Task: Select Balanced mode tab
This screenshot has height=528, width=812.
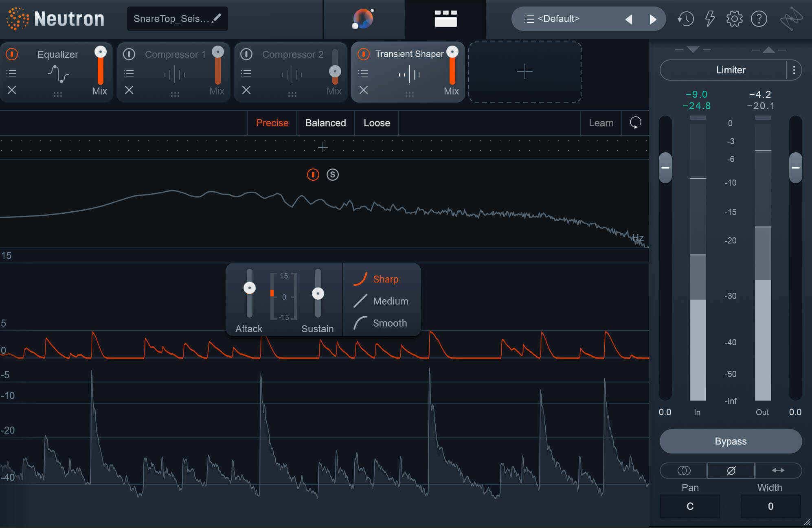Action: click(x=325, y=123)
